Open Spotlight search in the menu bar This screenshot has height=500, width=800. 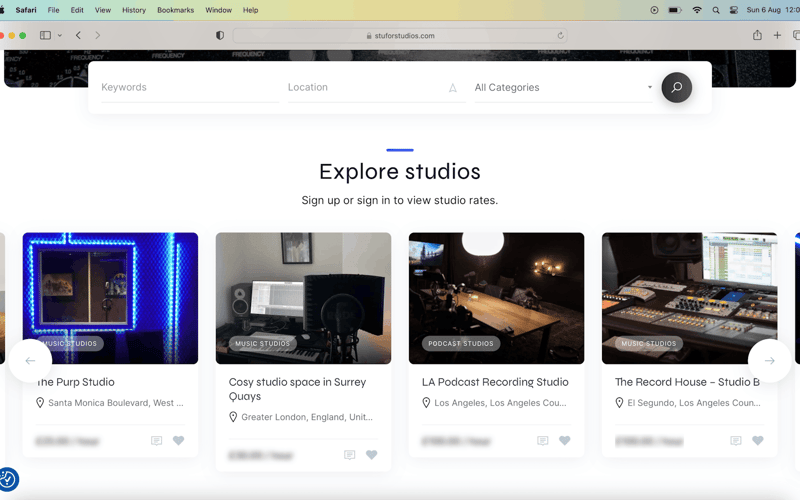pos(716,10)
